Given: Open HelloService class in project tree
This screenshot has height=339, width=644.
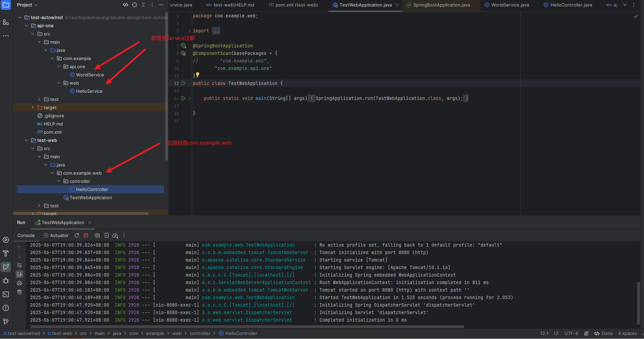Looking at the screenshot, I should (x=86, y=91).
